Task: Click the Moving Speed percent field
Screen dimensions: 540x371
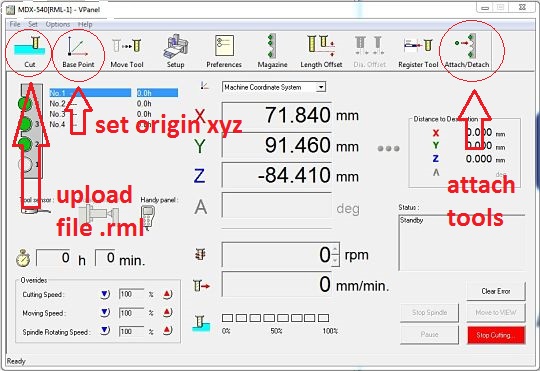Action: (131, 313)
